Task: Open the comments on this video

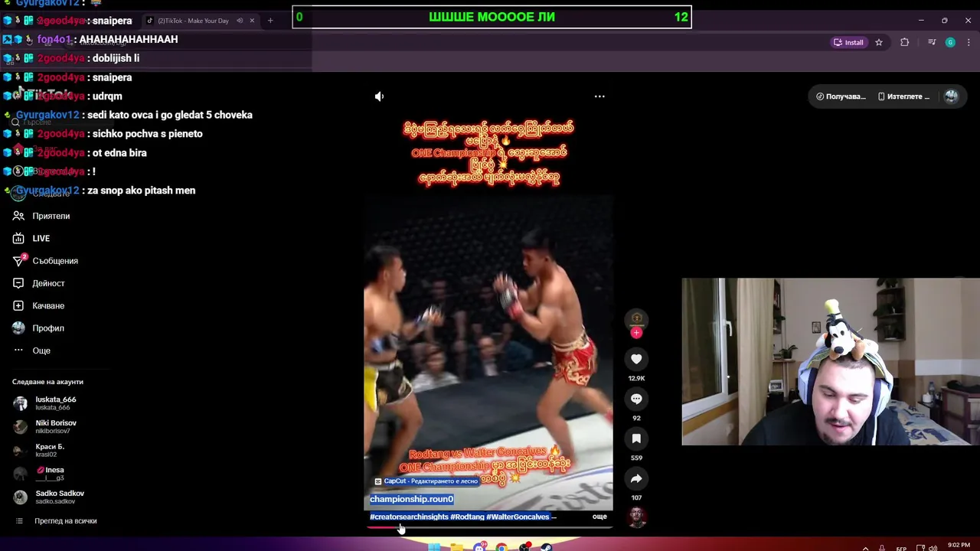Action: click(x=636, y=399)
